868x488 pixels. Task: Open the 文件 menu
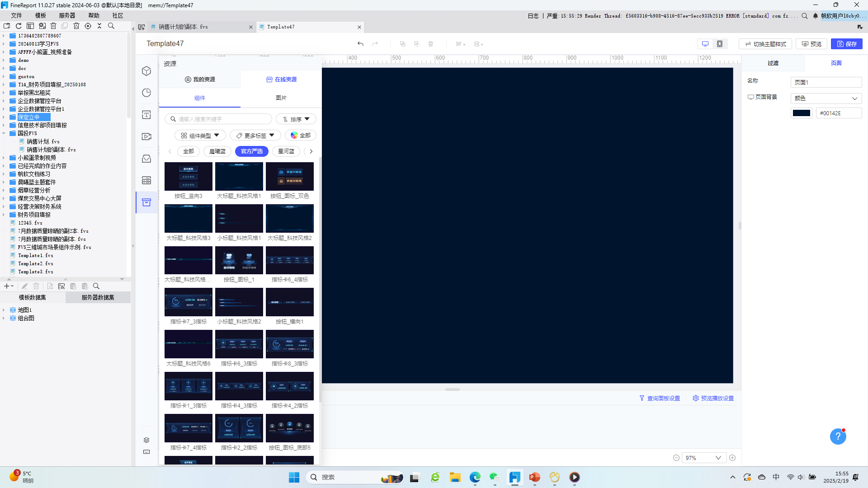(x=17, y=15)
